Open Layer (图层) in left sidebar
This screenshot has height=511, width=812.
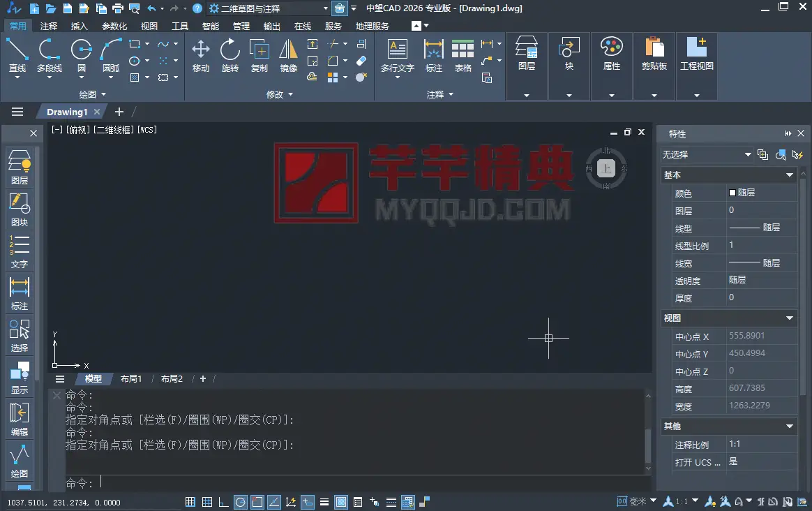(x=20, y=167)
